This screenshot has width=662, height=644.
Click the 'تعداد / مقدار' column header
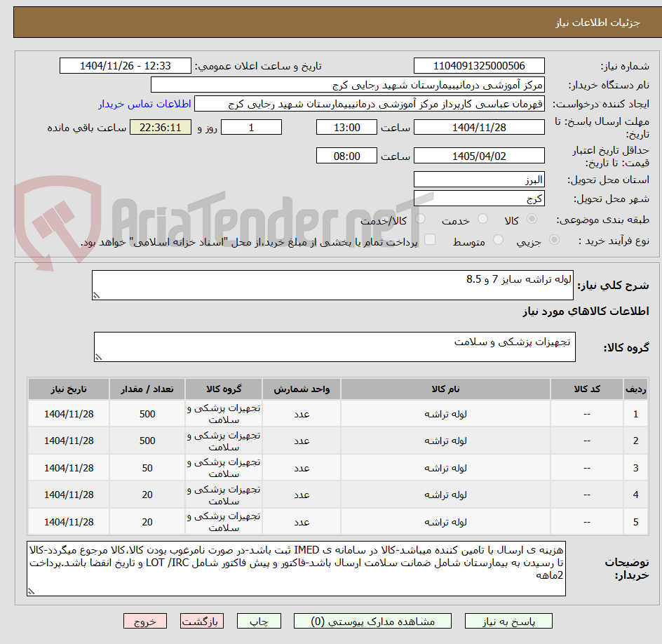coord(147,389)
